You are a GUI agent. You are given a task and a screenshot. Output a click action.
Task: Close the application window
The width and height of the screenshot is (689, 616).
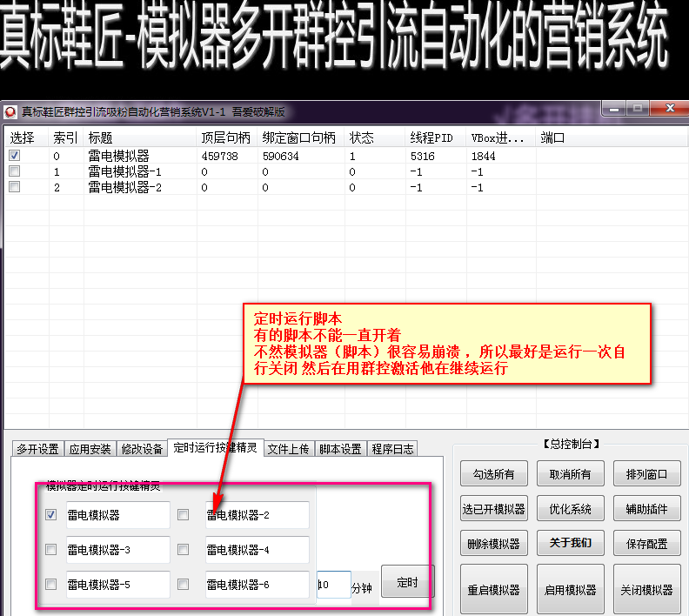pyautogui.click(x=669, y=108)
